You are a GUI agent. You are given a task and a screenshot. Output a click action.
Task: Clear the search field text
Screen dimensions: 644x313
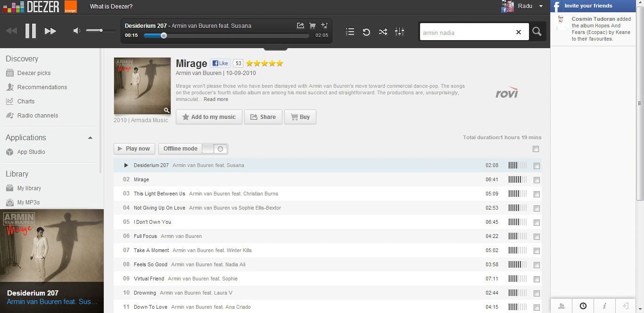point(519,32)
